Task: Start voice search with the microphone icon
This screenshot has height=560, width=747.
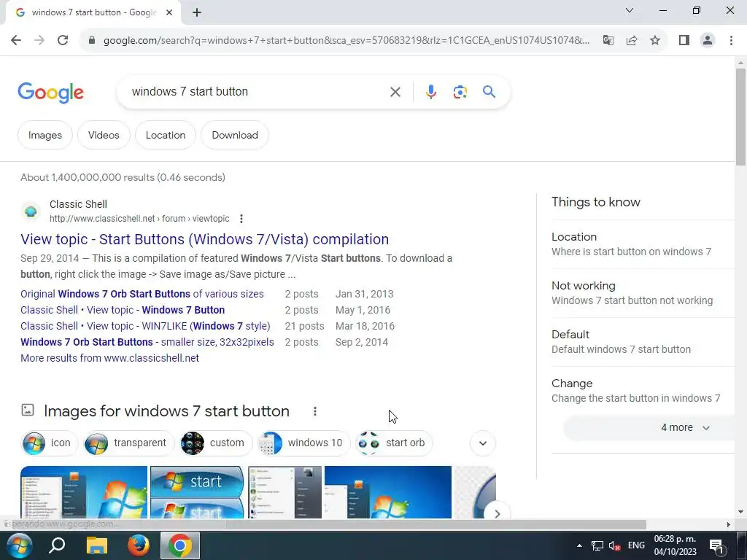Action: click(x=430, y=92)
